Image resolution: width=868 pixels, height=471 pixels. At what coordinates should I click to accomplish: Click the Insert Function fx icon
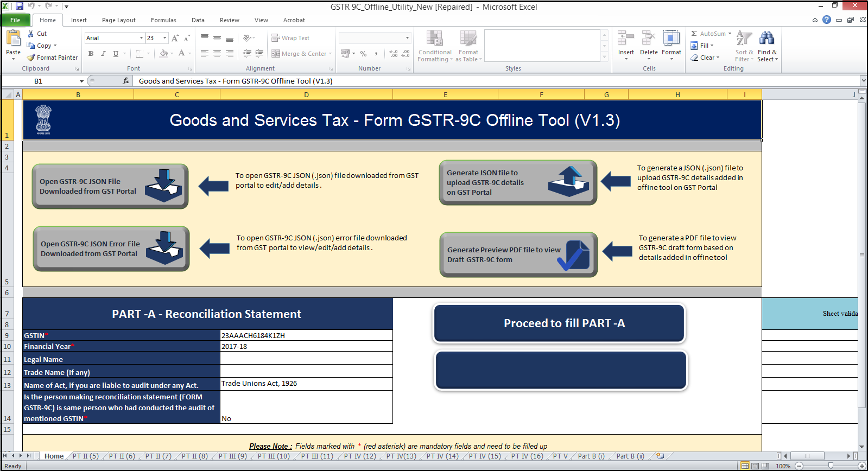[x=126, y=81]
